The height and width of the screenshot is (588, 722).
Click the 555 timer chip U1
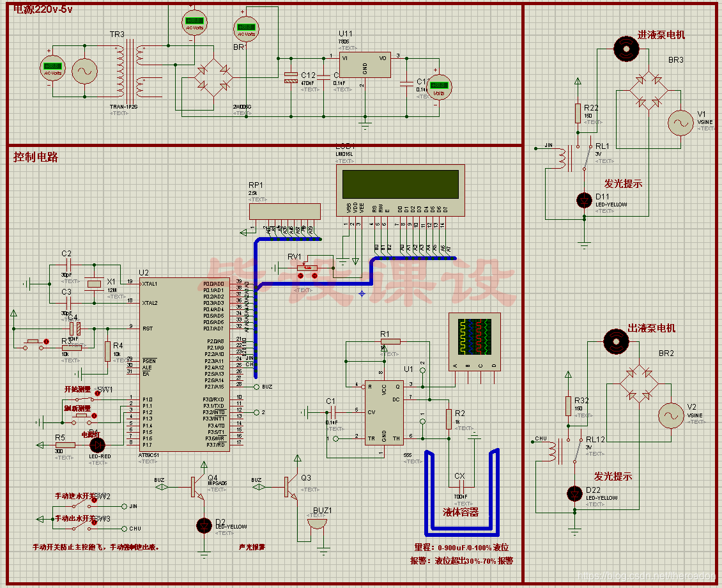click(384, 413)
